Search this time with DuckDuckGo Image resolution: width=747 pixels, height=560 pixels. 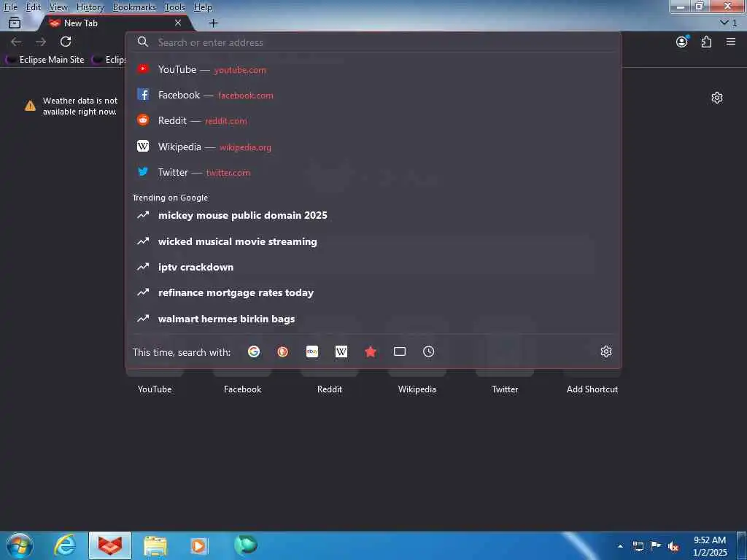click(x=283, y=351)
